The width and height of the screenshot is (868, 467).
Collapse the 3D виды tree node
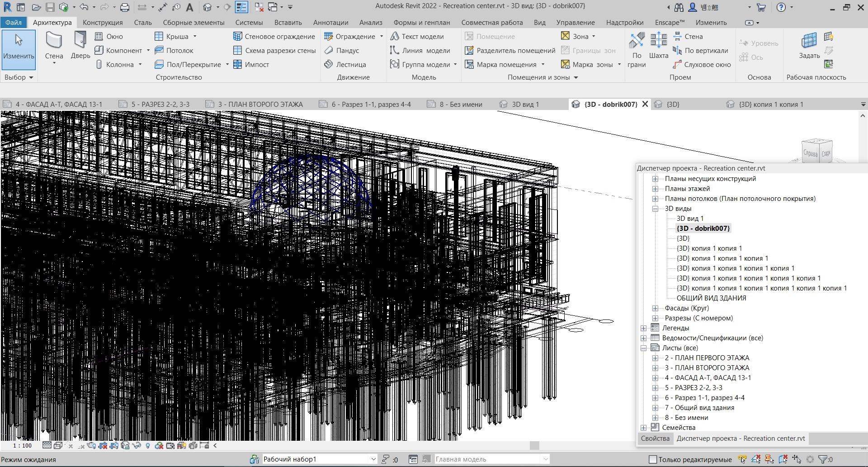coord(655,209)
